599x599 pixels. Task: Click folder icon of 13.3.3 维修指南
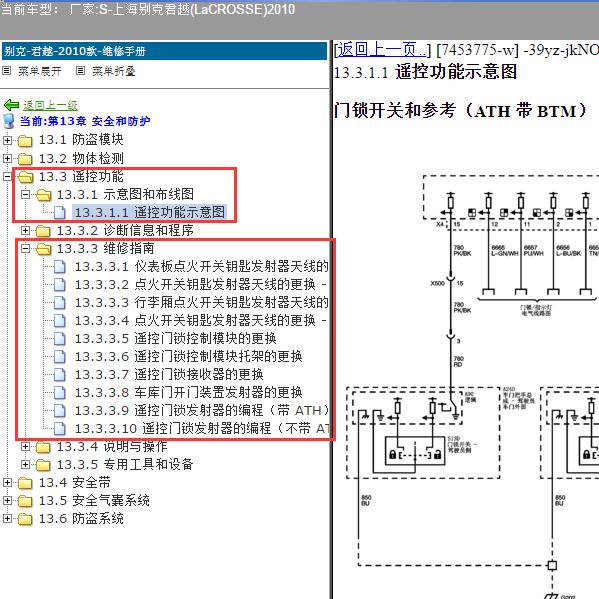43,249
